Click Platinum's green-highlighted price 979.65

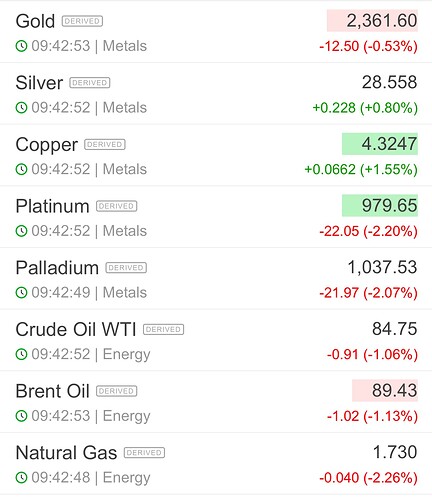pos(380,206)
